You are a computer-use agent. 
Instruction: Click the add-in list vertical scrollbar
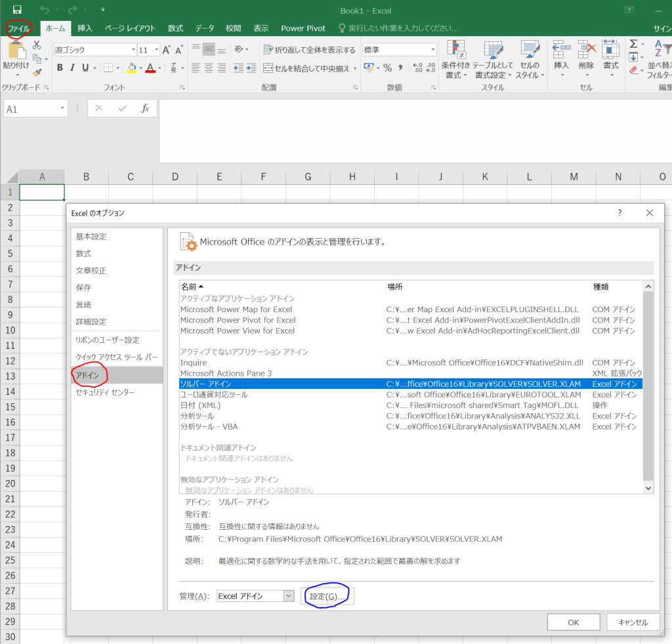coord(648,387)
